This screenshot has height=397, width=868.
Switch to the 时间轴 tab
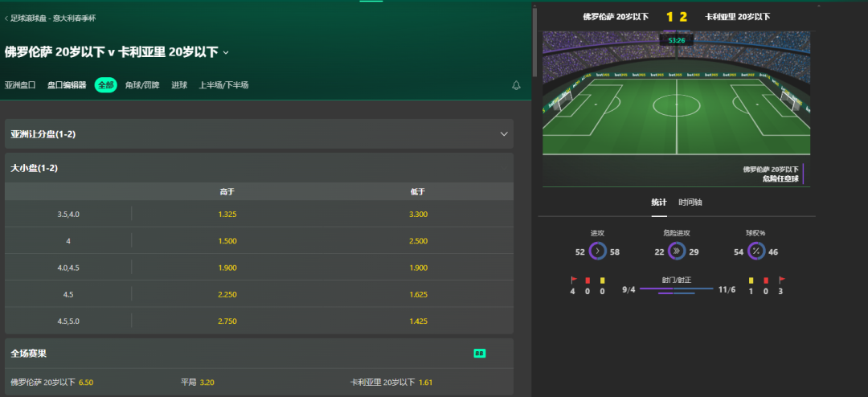tap(690, 202)
